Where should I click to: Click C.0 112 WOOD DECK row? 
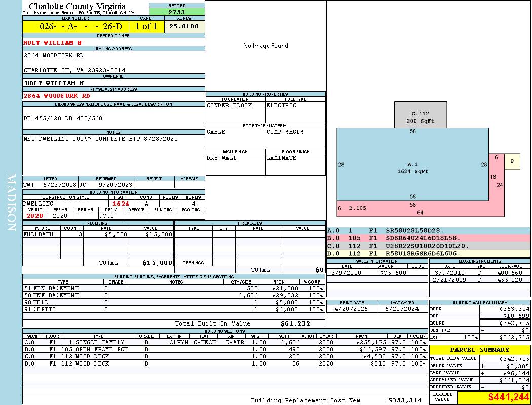[225, 356]
